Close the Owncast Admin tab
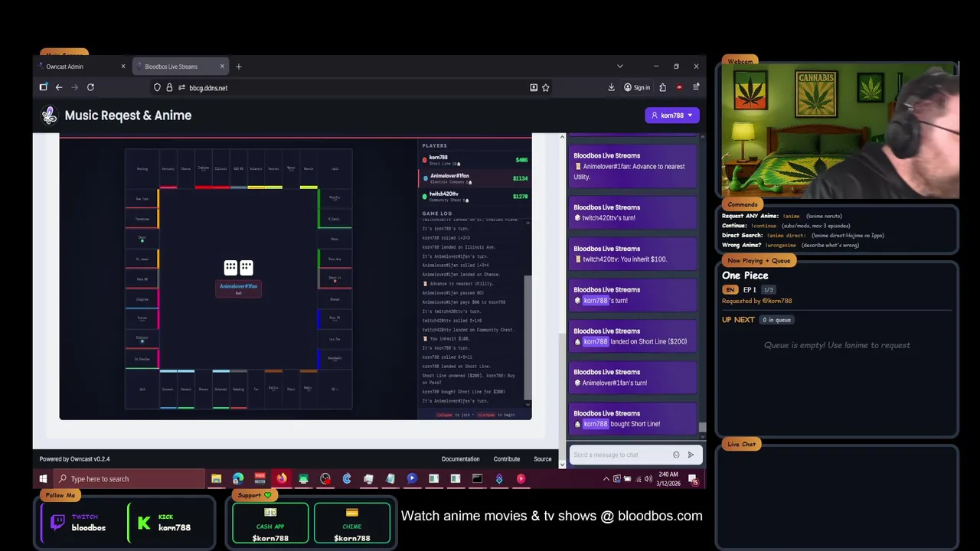 (122, 67)
